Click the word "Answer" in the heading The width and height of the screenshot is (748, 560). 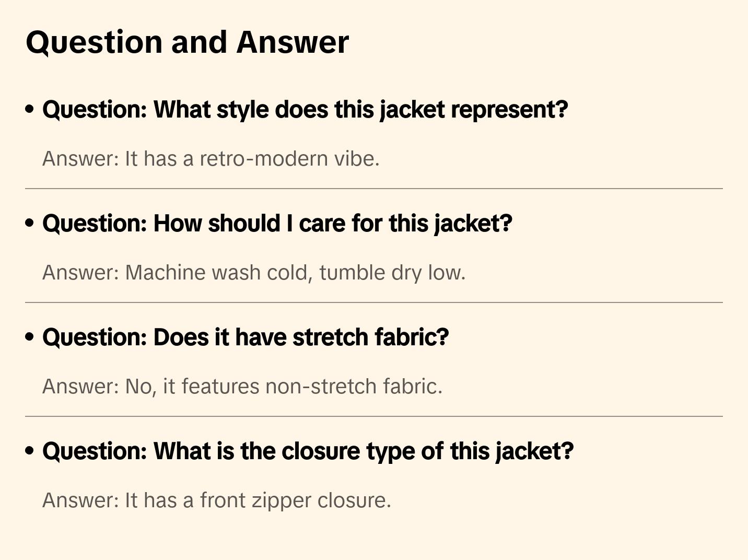[293, 42]
